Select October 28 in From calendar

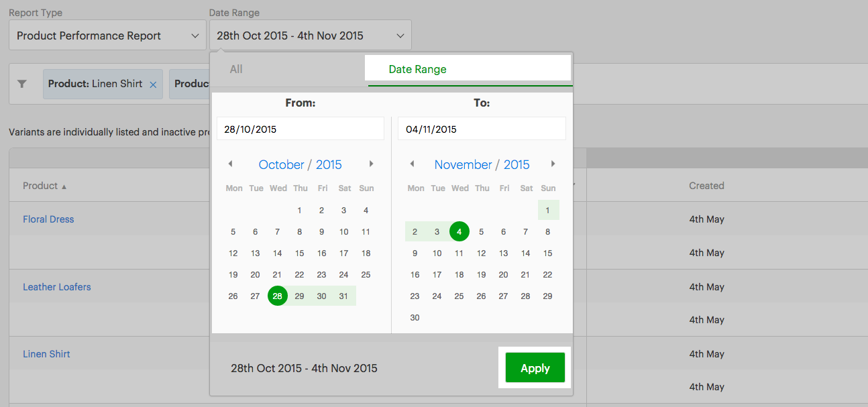(x=278, y=296)
